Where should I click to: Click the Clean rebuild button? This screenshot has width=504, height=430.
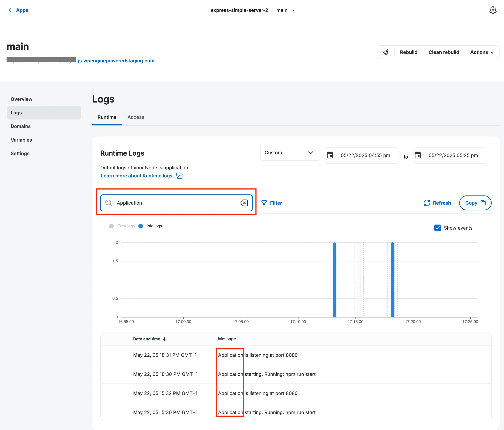[444, 52]
